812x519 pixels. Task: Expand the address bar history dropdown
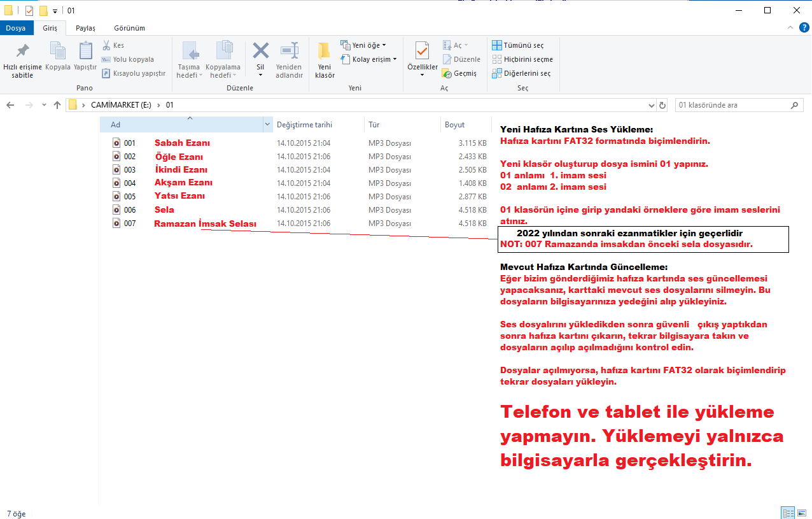[x=651, y=105]
